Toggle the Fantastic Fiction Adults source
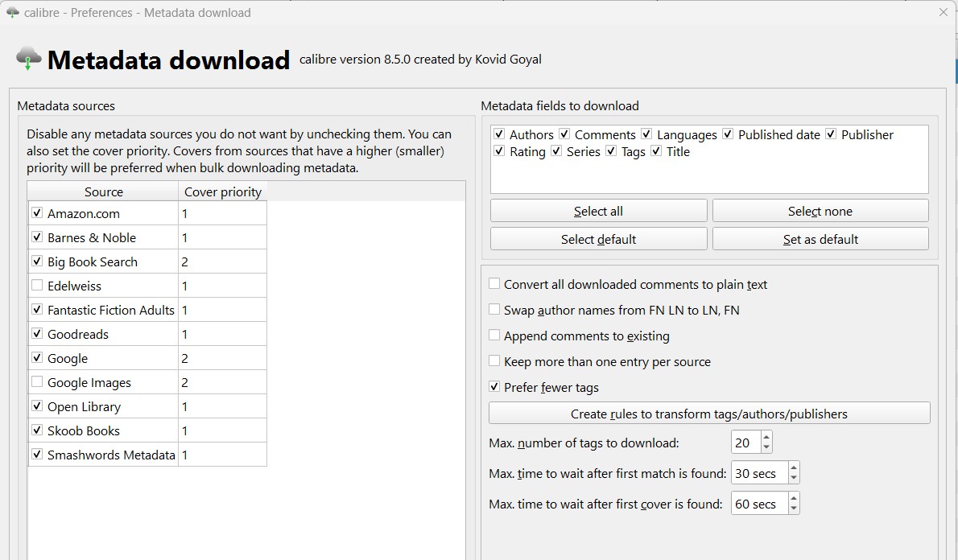This screenshot has width=958, height=560. coord(37,309)
